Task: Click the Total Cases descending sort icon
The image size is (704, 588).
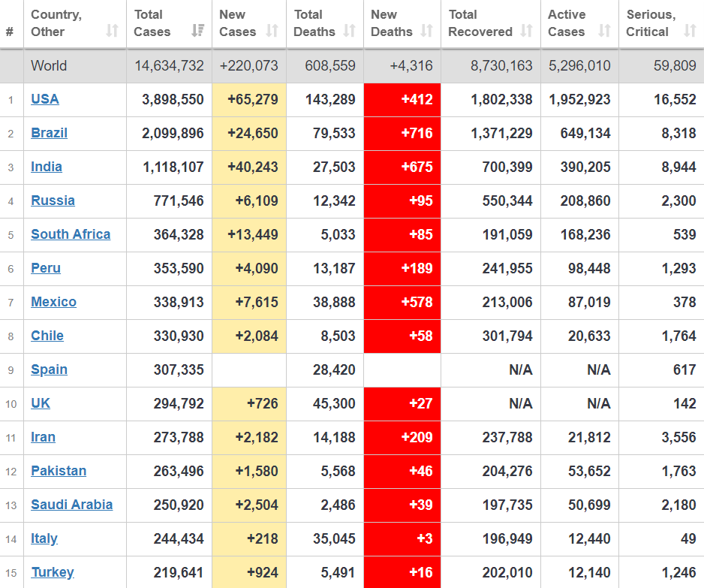Action: click(197, 31)
